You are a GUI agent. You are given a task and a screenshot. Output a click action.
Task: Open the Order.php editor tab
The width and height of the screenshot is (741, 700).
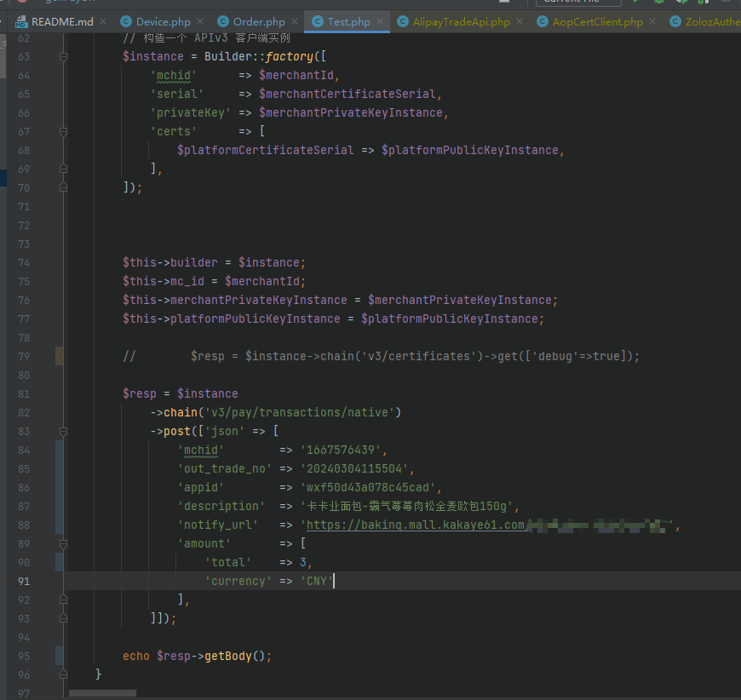coord(251,22)
